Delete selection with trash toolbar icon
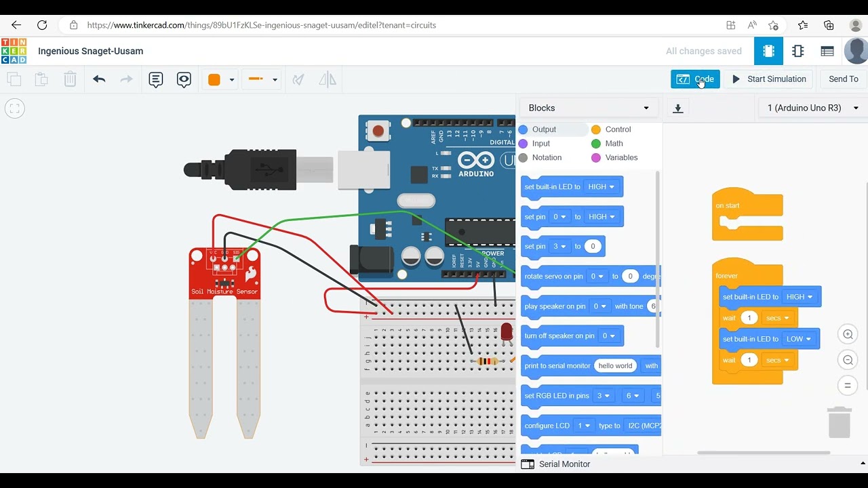This screenshot has height=488, width=868. (x=70, y=79)
